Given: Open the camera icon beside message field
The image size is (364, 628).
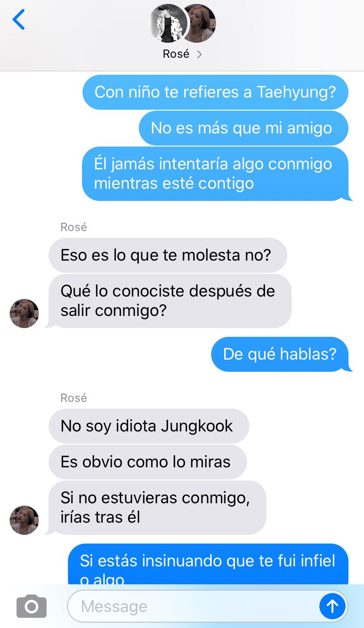Looking at the screenshot, I should click(32, 606).
